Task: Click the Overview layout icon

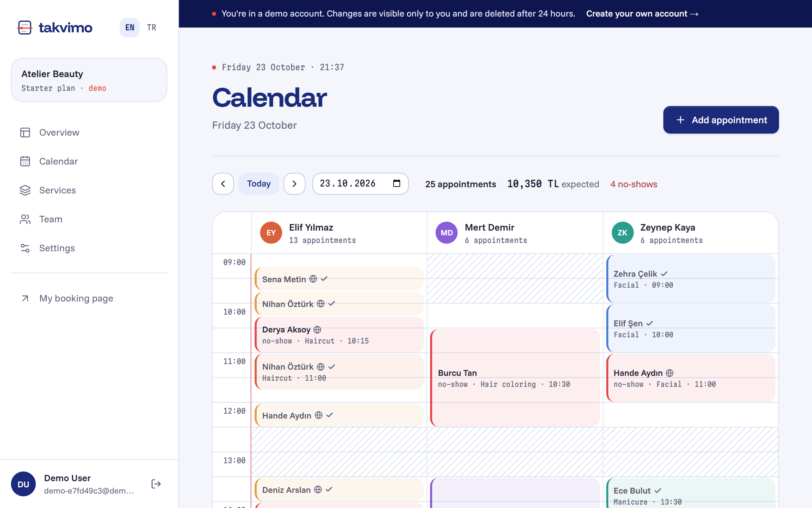Action: [x=25, y=133]
